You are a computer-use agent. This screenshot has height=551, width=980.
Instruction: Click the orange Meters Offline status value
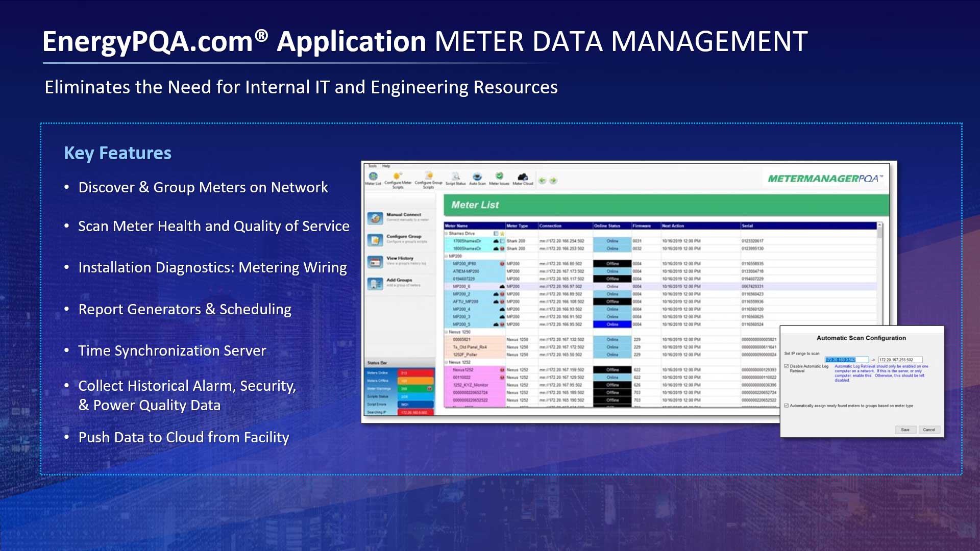(x=415, y=381)
